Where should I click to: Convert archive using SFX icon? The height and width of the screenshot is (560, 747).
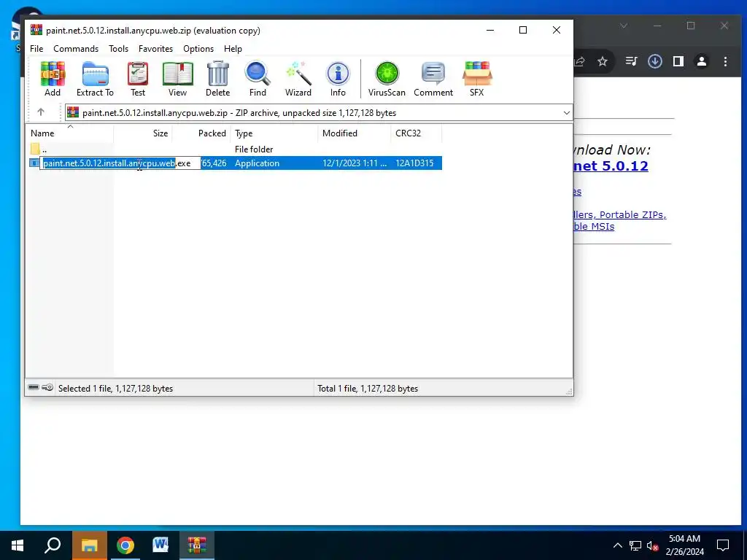pos(477,79)
